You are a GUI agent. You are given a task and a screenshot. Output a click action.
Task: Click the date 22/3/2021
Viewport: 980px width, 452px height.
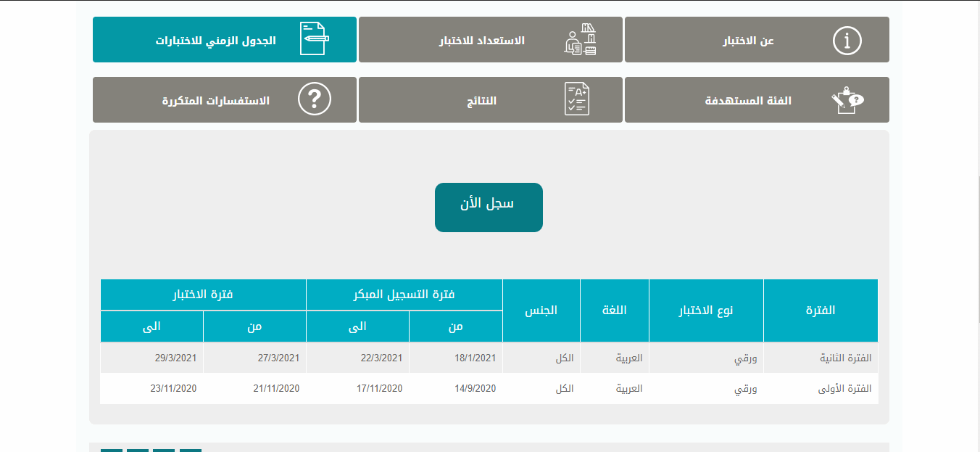(381, 358)
